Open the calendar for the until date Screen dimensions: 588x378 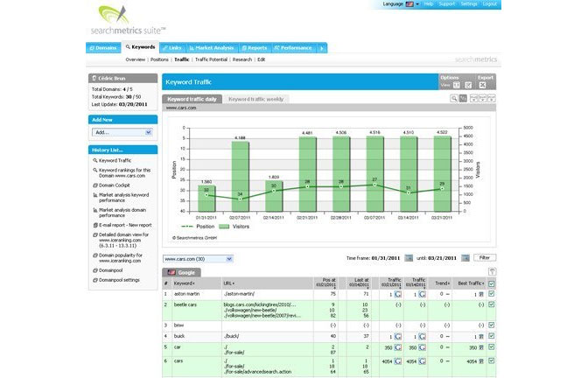(x=465, y=258)
